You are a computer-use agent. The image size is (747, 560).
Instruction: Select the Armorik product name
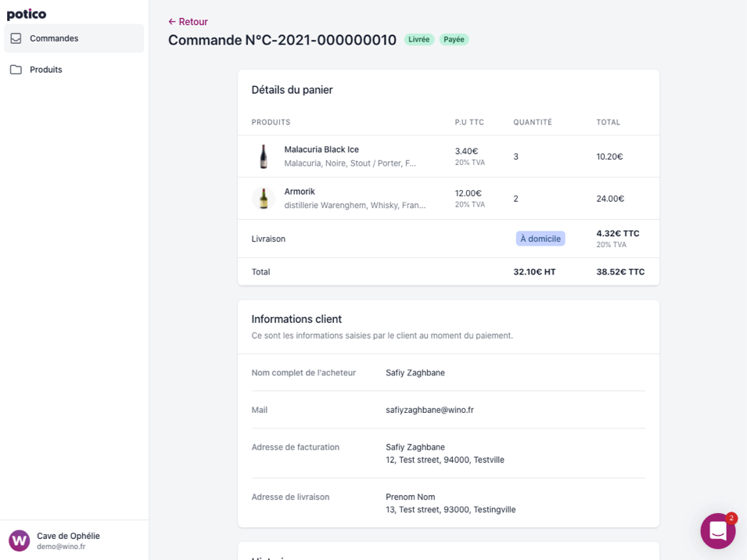tap(299, 191)
